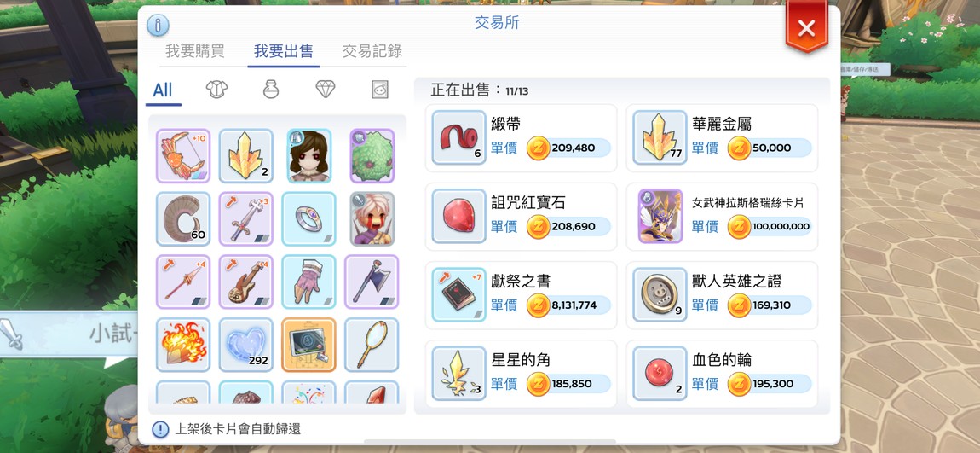Select the diamond materials filter icon
This screenshot has width=980, height=453.
[x=325, y=90]
